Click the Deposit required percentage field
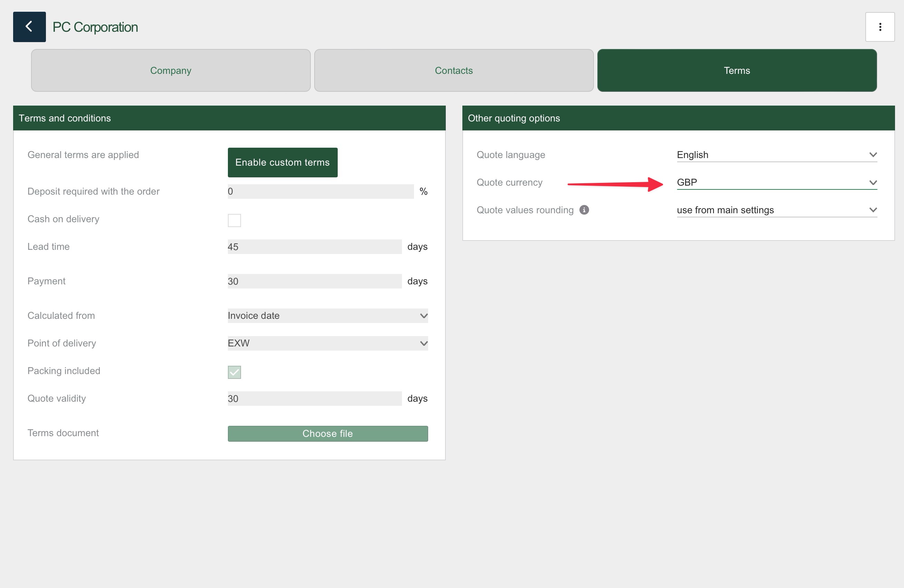904x588 pixels. point(320,191)
